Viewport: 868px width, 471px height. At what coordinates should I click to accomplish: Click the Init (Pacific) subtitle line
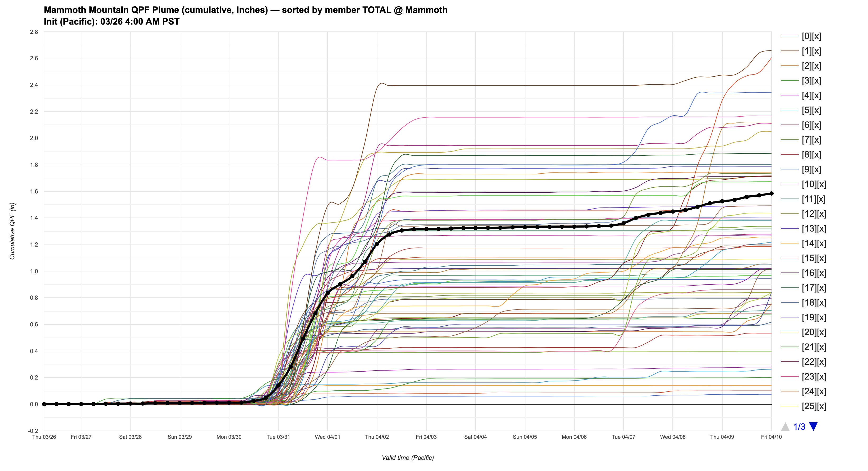pyautogui.click(x=112, y=22)
